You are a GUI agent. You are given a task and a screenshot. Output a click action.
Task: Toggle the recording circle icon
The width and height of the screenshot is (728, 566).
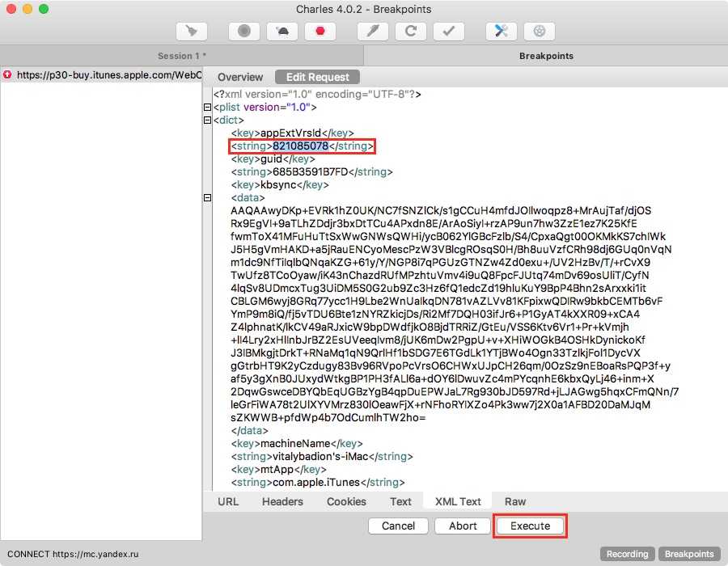tap(244, 32)
